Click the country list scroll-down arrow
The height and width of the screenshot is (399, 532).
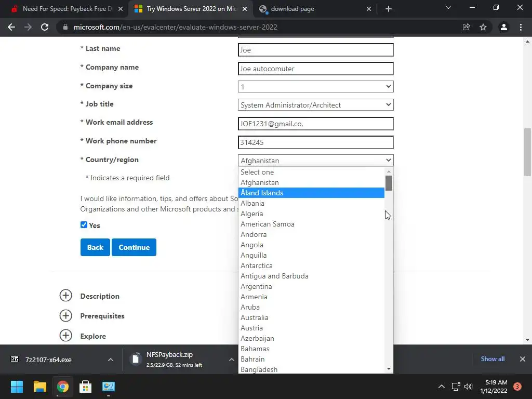click(389, 369)
